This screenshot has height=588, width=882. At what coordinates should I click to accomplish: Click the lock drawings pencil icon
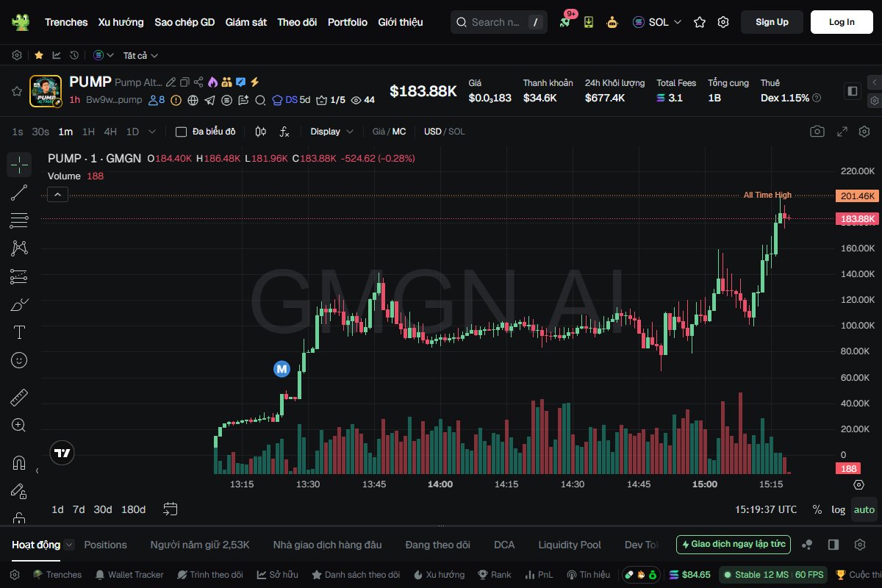coord(19,491)
